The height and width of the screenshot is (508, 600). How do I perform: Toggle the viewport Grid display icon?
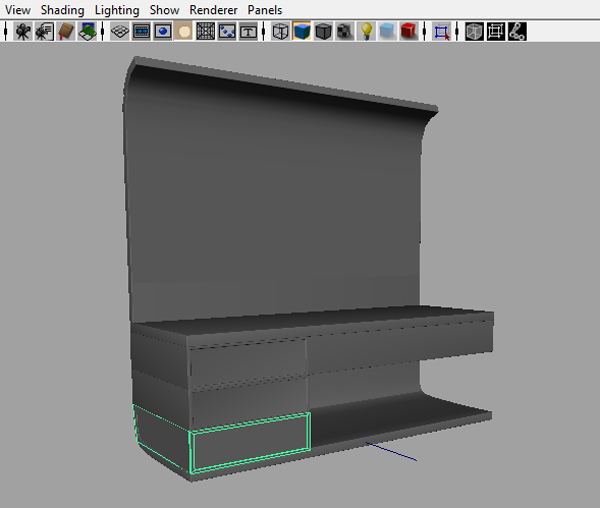point(120,31)
